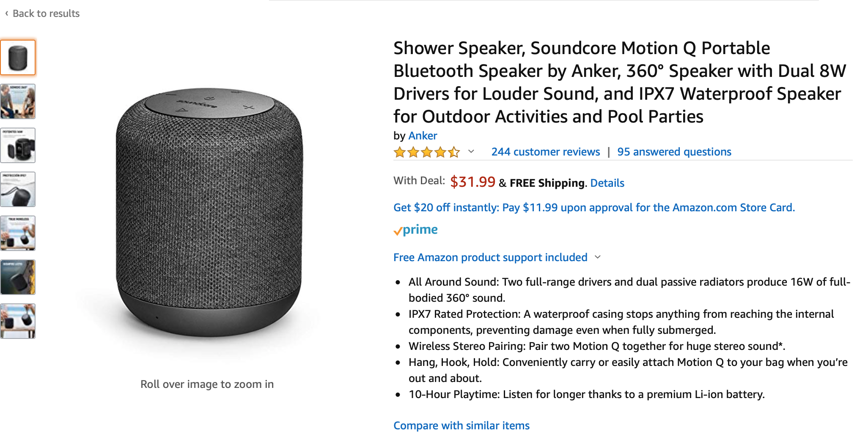The width and height of the screenshot is (868, 442).
Task: Click the back arrow beside Back to results
Action: pos(6,14)
